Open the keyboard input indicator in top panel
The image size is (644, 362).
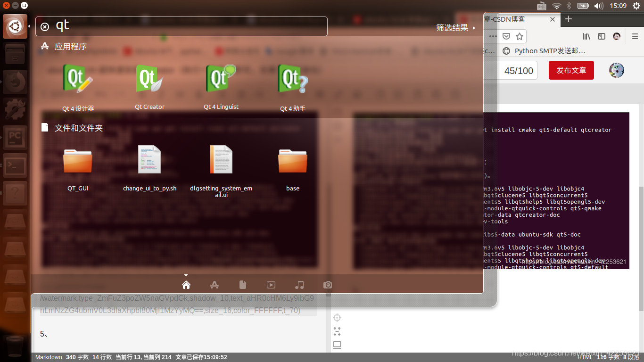click(542, 6)
